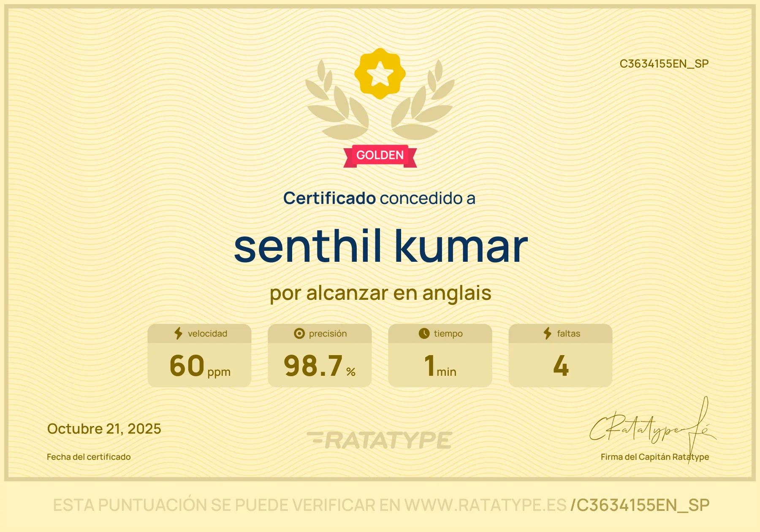Click the 'velocidad' label
Screen dimensions: 760x532
point(207,334)
